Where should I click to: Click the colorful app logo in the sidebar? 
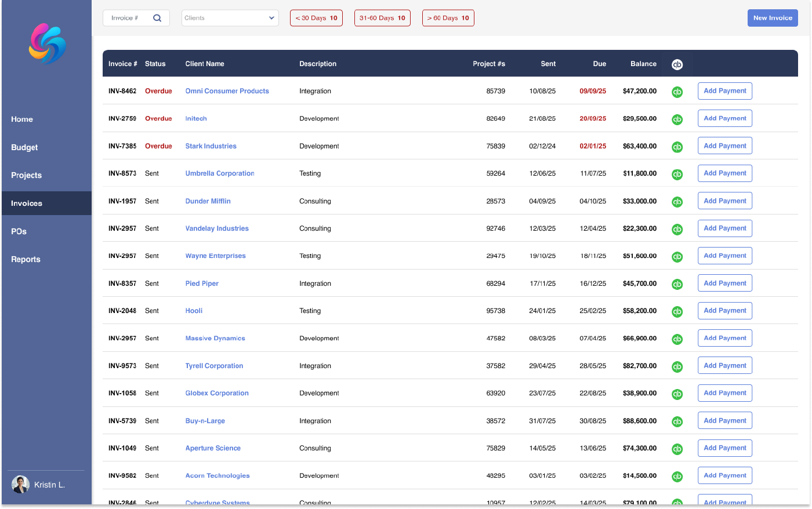coord(47,43)
